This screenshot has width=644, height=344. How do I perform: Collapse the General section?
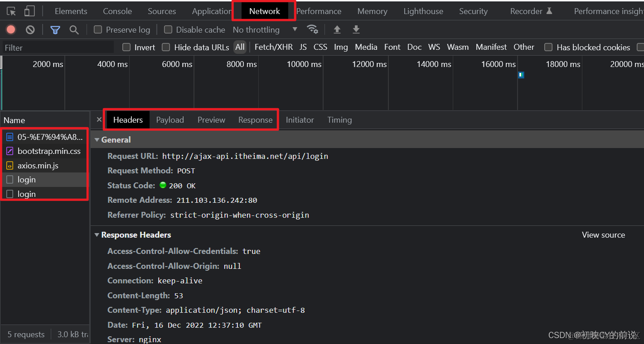97,140
